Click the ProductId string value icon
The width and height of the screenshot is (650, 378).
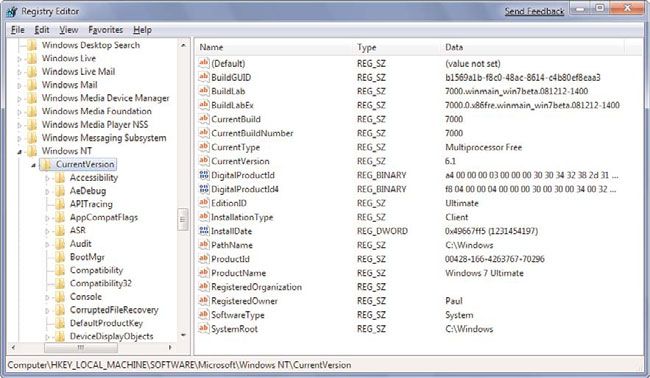pyautogui.click(x=204, y=259)
